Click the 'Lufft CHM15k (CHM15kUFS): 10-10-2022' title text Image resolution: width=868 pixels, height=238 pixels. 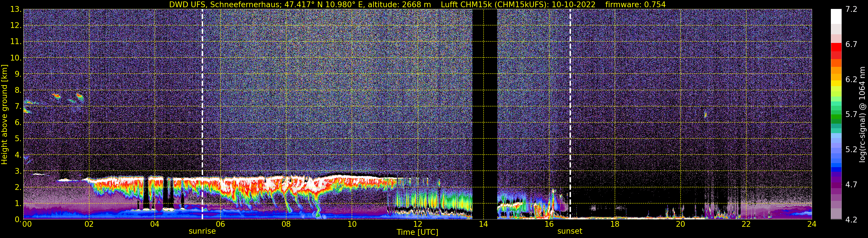pos(518,4)
